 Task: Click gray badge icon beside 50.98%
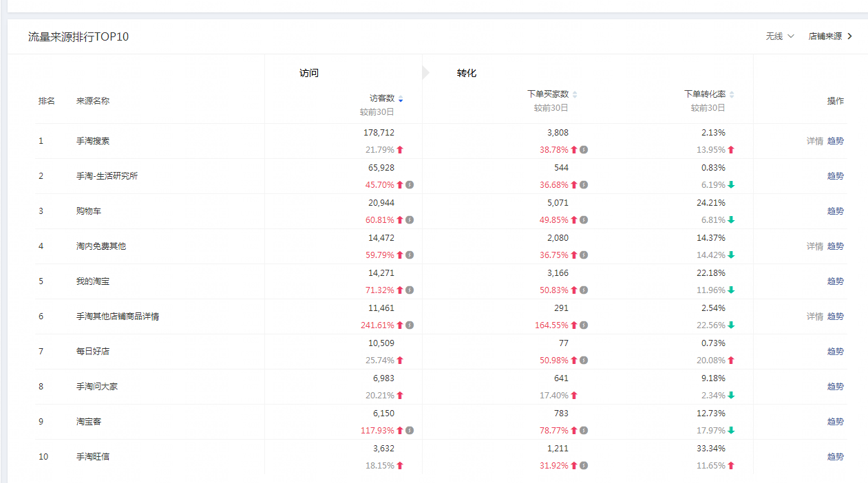(x=584, y=361)
